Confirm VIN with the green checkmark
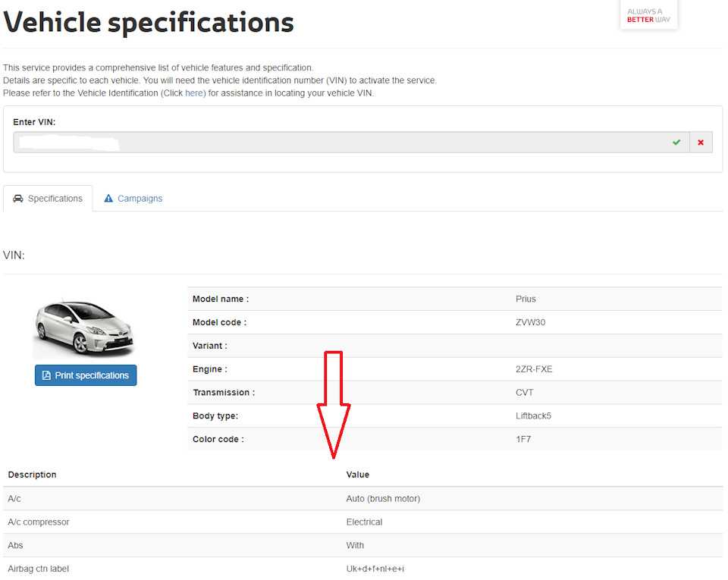This screenshot has width=728, height=580. (x=676, y=143)
